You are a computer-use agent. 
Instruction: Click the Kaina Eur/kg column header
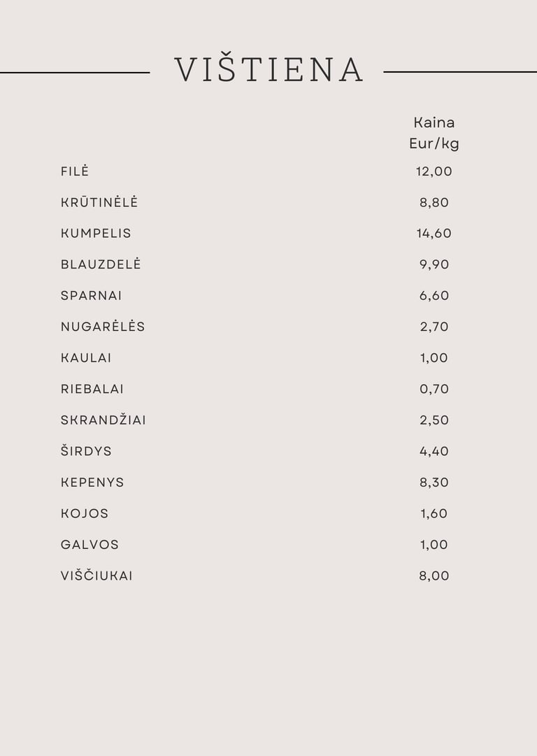434,133
